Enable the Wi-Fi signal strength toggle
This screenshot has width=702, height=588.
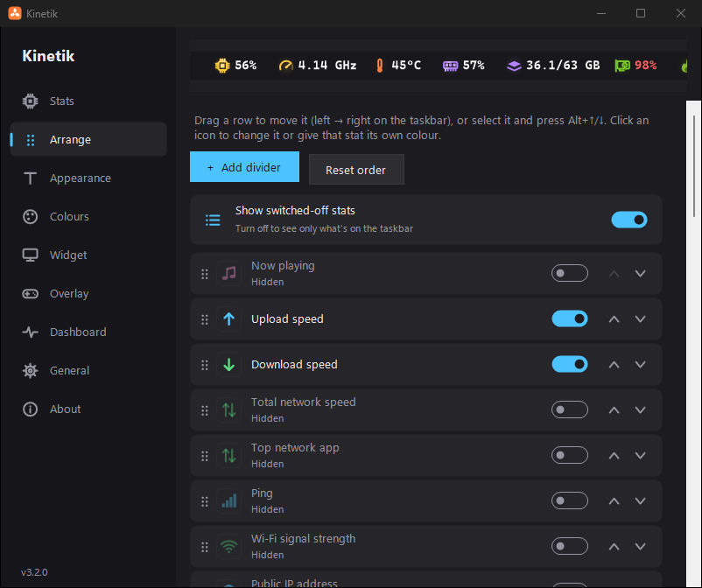pos(570,546)
